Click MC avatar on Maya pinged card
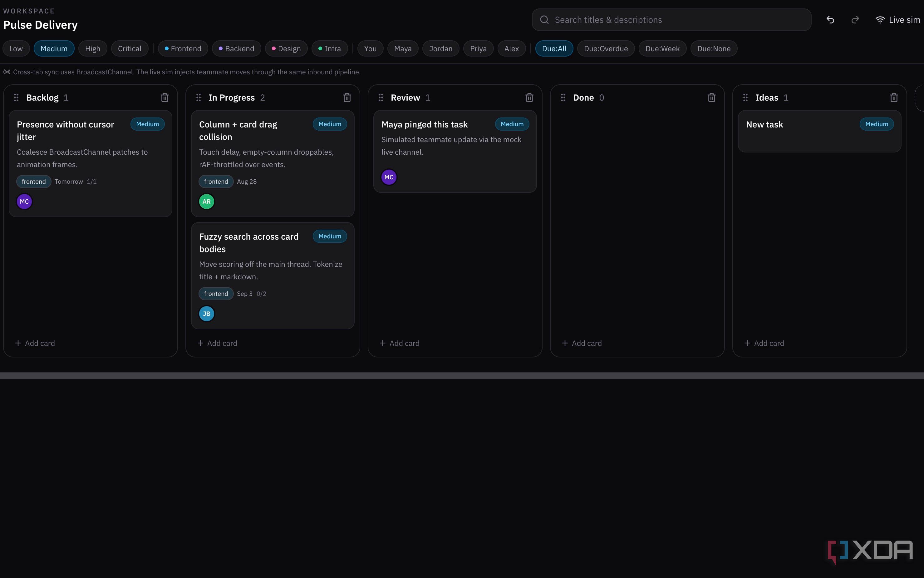924x578 pixels. click(389, 177)
